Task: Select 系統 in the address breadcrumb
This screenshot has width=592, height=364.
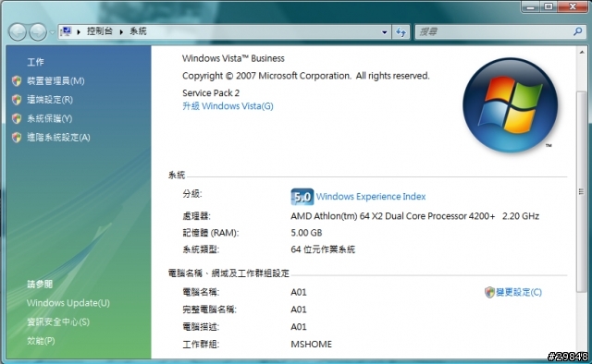Action: [138, 31]
